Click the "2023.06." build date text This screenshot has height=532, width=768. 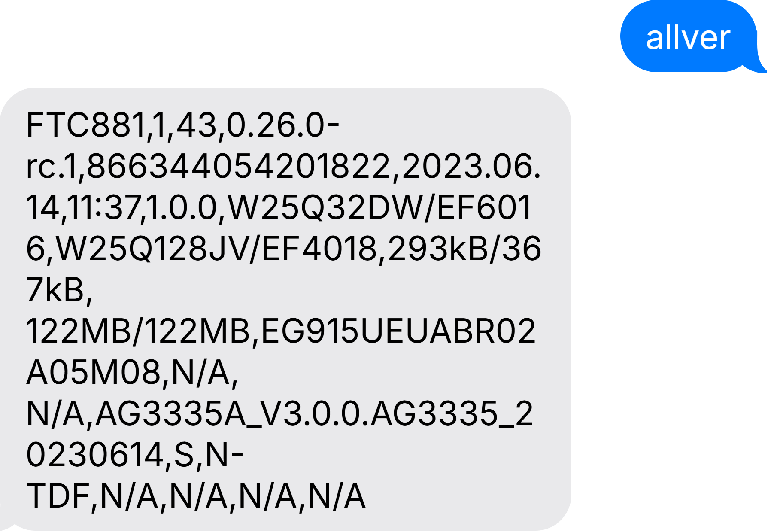(471, 167)
